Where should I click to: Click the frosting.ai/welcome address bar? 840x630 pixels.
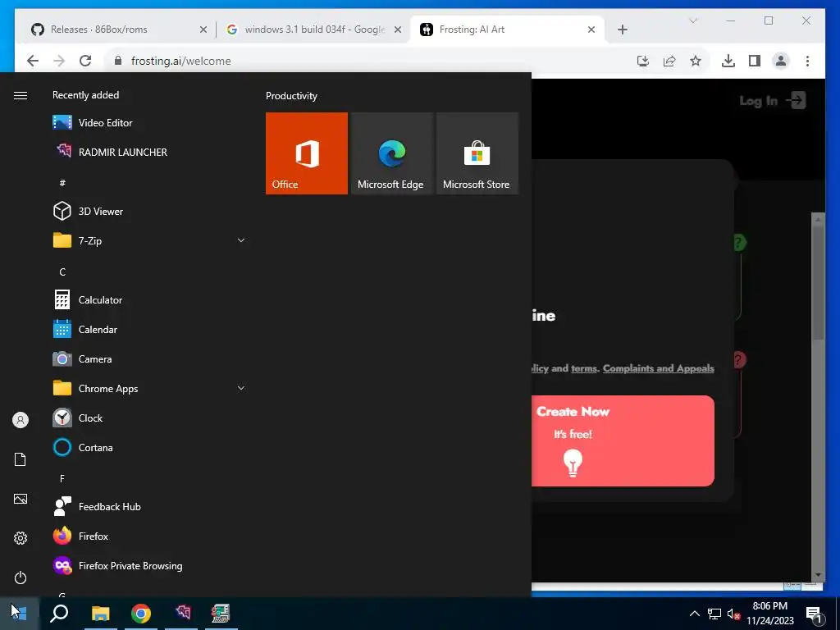370,61
